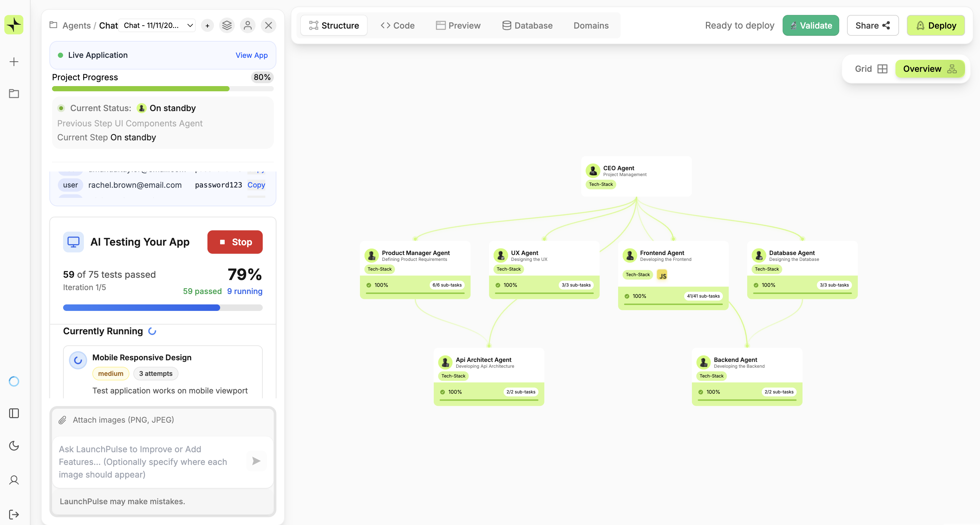Click the Project Progress bar
980x525 pixels.
(x=163, y=89)
